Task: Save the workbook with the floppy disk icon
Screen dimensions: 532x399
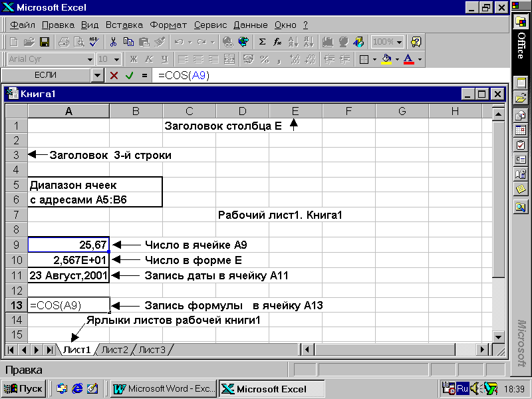Action: tap(45, 42)
